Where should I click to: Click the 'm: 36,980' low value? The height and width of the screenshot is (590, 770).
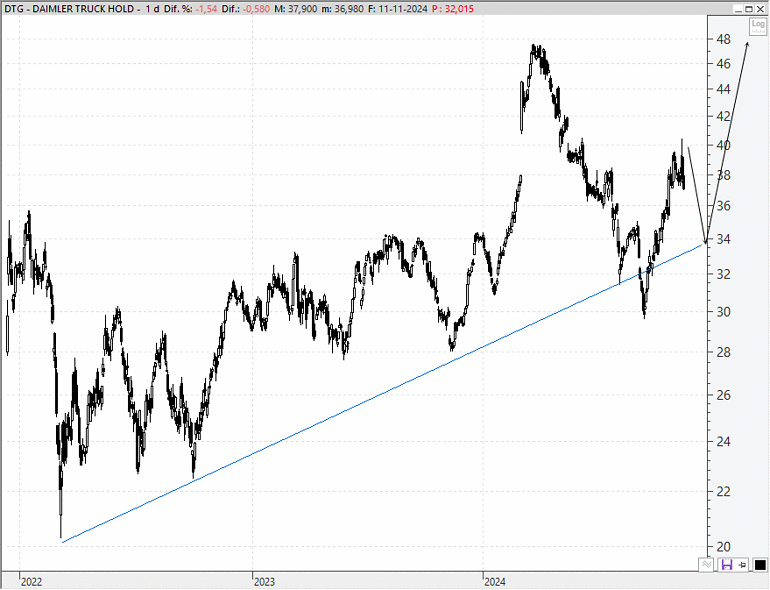pyautogui.click(x=342, y=9)
